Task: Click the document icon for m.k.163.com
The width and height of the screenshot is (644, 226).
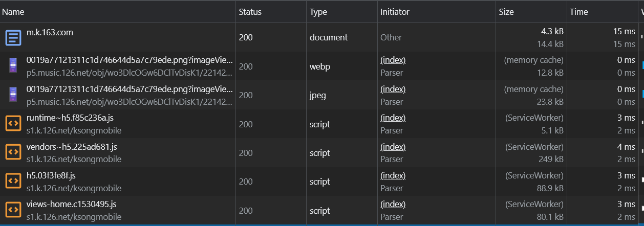Action: click(13, 37)
